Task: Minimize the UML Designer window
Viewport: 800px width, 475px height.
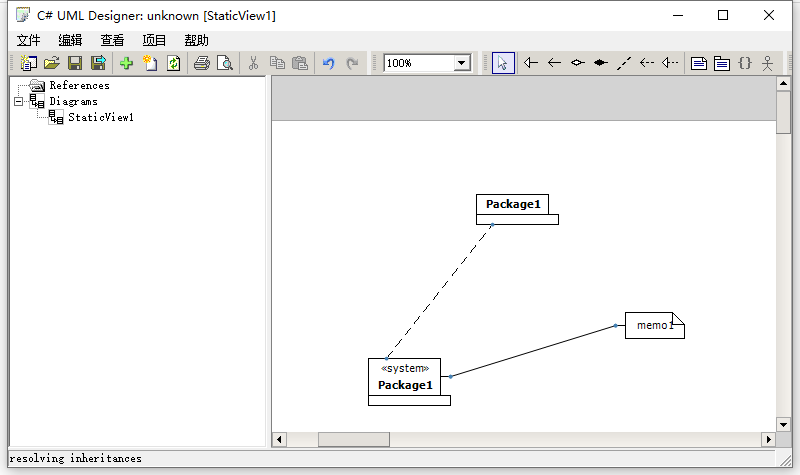Action: (x=678, y=16)
